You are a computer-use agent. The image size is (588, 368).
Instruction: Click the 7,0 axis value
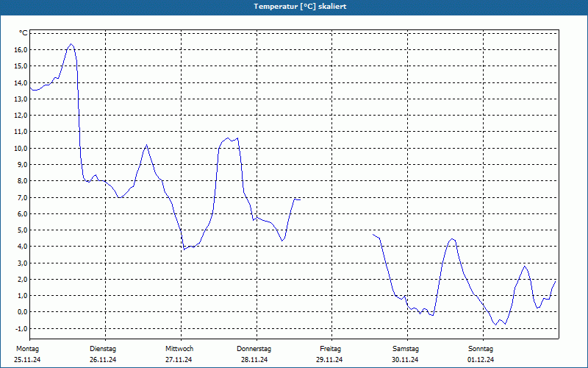pos(22,197)
